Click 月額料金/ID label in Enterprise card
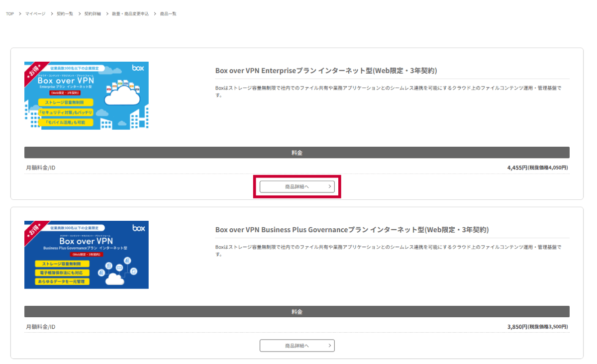597x364 pixels. pos(41,168)
